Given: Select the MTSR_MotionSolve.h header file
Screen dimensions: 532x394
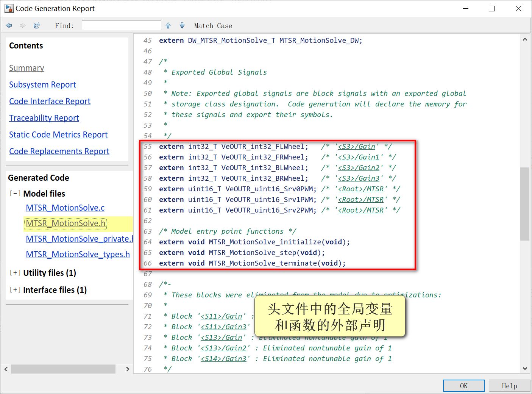Looking at the screenshot, I should click(x=66, y=224).
